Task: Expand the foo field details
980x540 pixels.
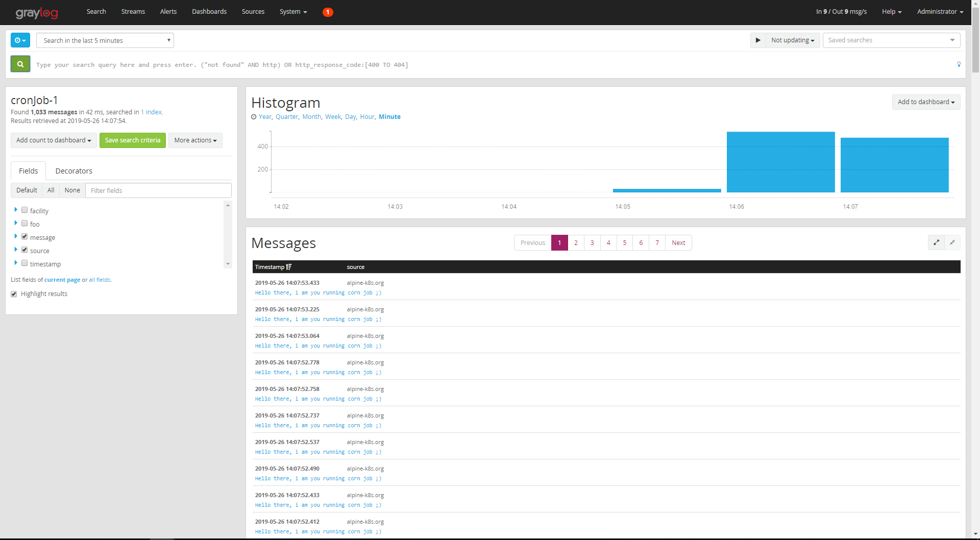Action: pyautogui.click(x=16, y=223)
